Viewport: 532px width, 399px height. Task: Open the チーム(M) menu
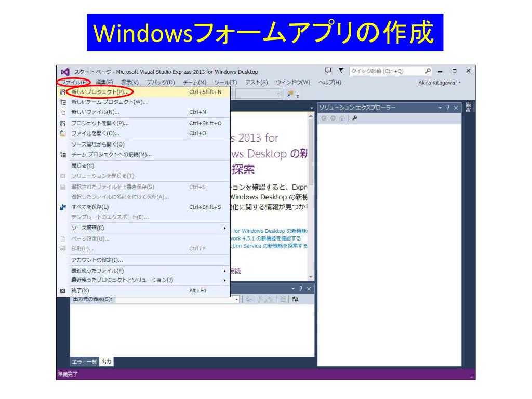(194, 82)
